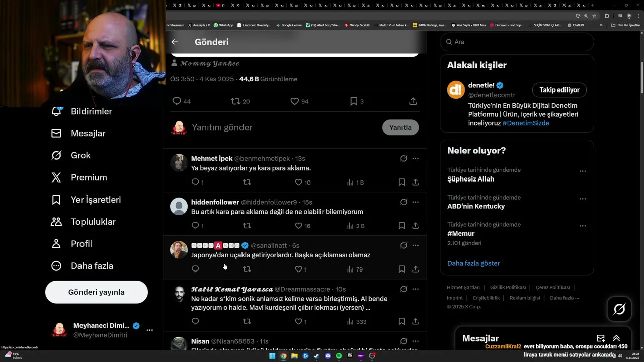
Task: Open more options on hiddenfollower's comment
Action: click(415, 202)
